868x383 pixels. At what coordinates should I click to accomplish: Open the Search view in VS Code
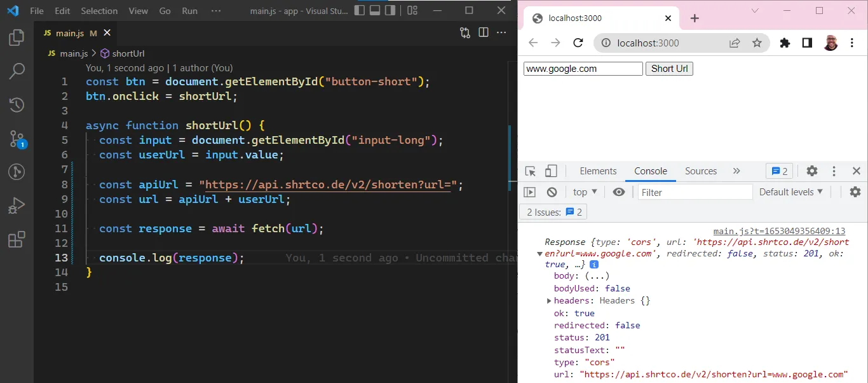[x=17, y=71]
